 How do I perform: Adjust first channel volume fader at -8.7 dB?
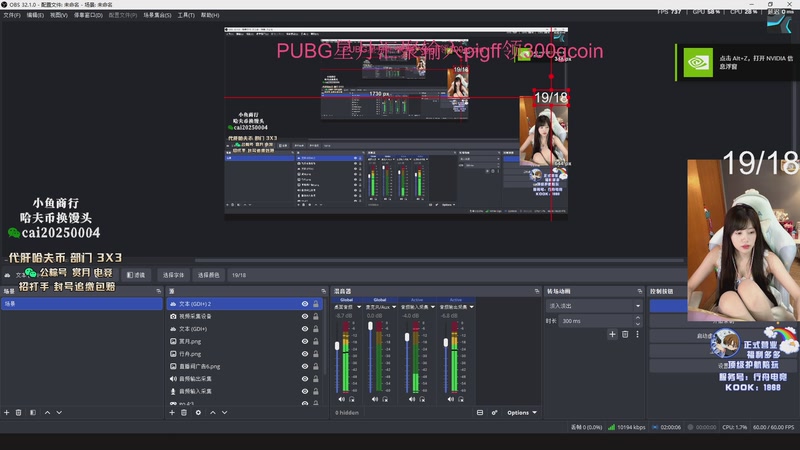pyautogui.click(x=337, y=346)
